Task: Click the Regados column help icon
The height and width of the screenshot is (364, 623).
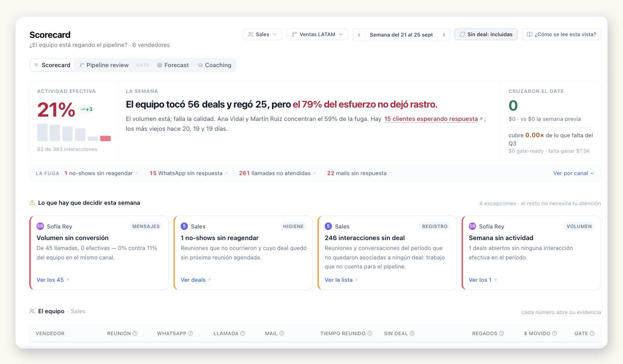Action: pos(502,333)
